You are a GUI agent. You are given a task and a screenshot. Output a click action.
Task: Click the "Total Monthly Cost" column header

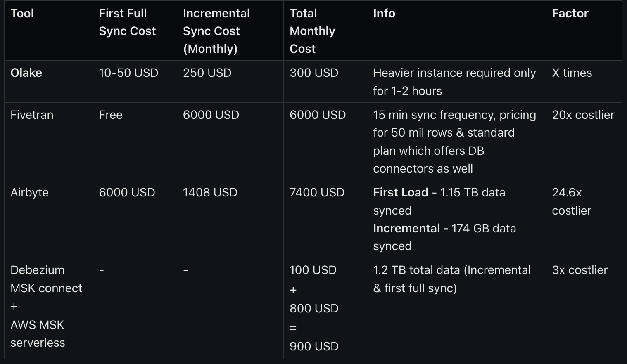312,31
